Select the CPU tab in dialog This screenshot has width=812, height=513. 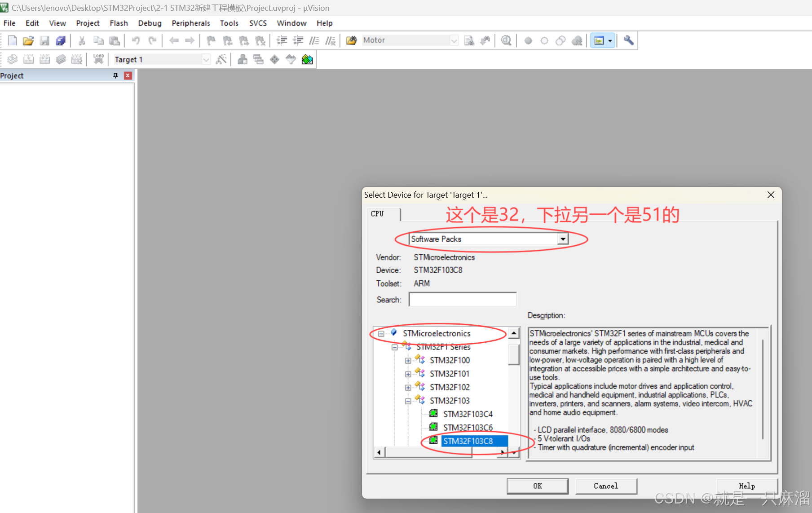click(x=377, y=214)
